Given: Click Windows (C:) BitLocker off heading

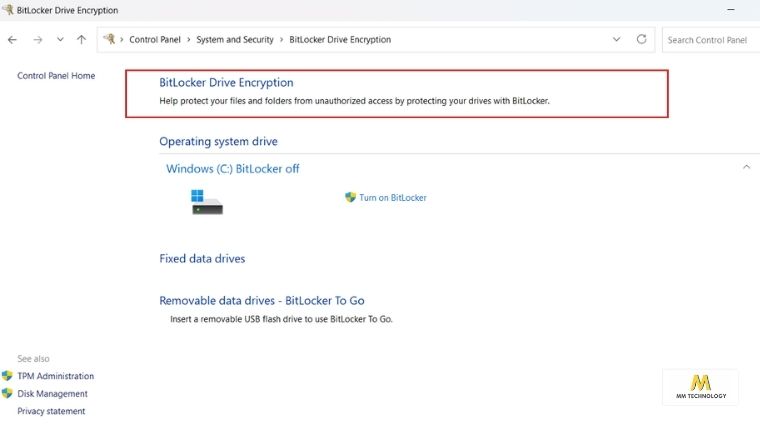Looking at the screenshot, I should (233, 169).
